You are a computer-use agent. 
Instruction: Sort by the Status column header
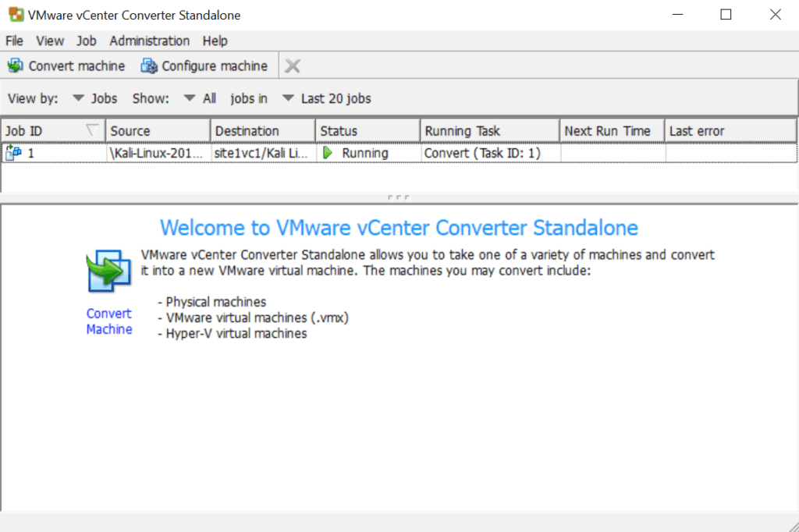368,130
